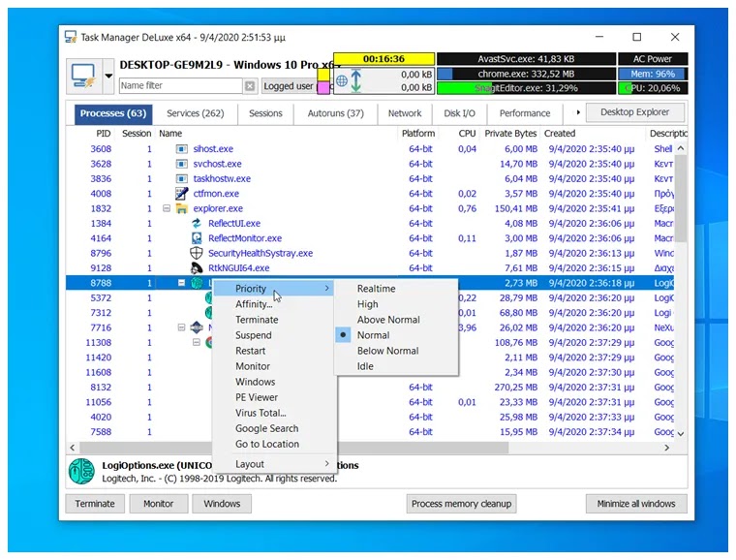Click the process icon in row 7716
Image resolution: width=736 pixels, height=560 pixels.
pos(197,327)
